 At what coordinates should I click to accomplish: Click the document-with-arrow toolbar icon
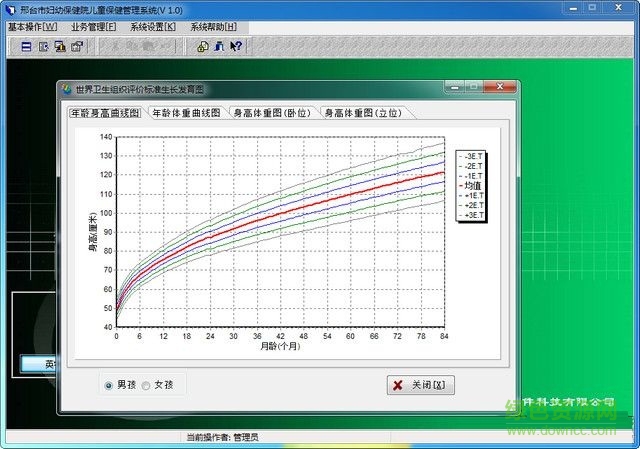[x=43, y=47]
